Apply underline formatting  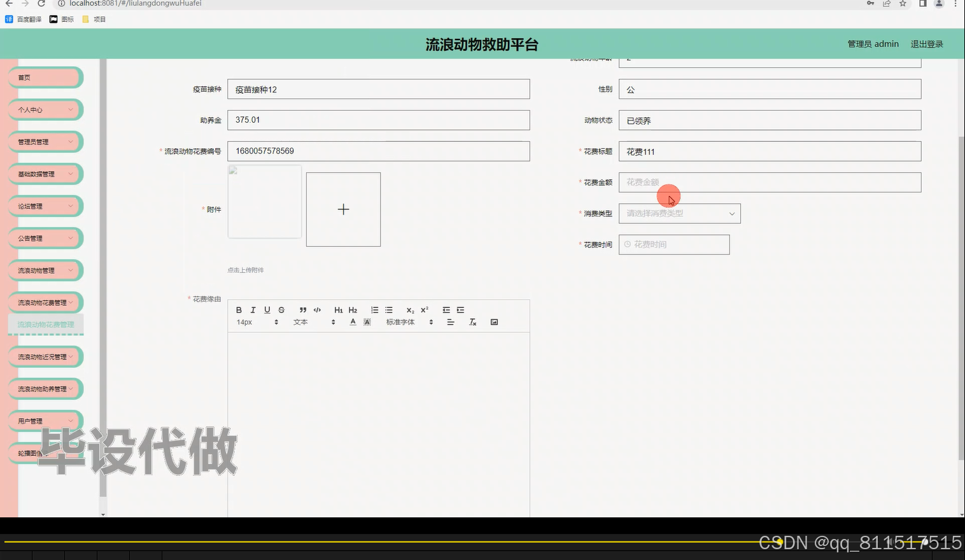[267, 310]
